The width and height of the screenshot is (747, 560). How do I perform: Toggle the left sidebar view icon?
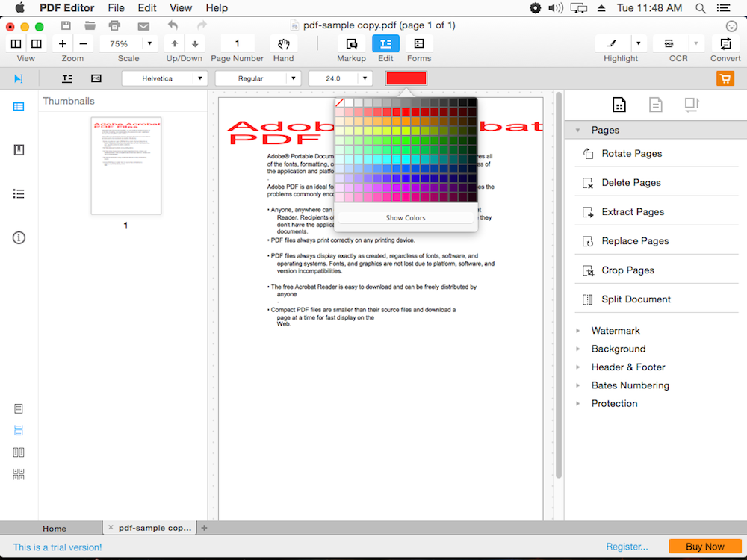[x=16, y=44]
